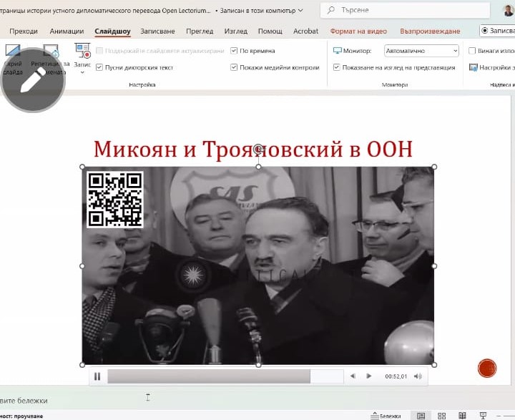Image resolution: width=515 pixels, height=420 pixels.
Task: Click the pen annotation circle icon
Action: 33,81
